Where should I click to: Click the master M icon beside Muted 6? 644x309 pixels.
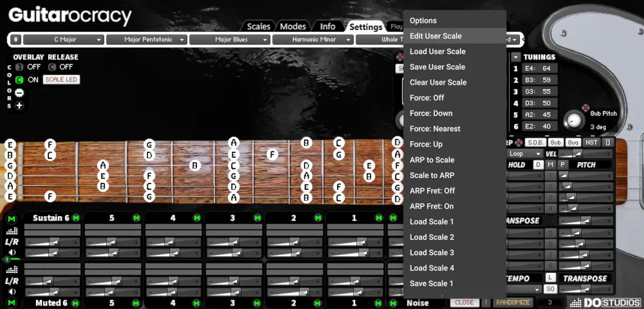[x=12, y=303]
